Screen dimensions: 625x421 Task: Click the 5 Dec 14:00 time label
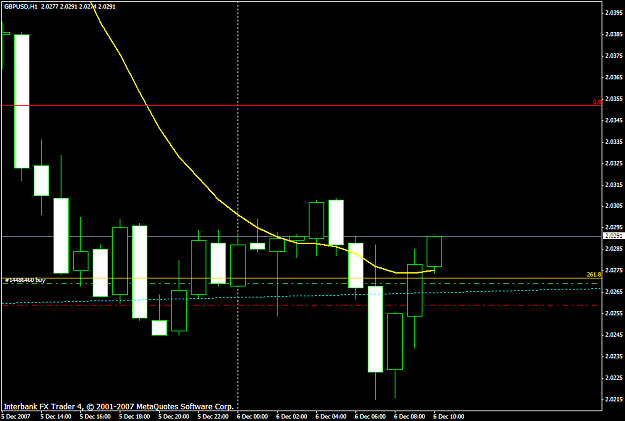pos(56,417)
